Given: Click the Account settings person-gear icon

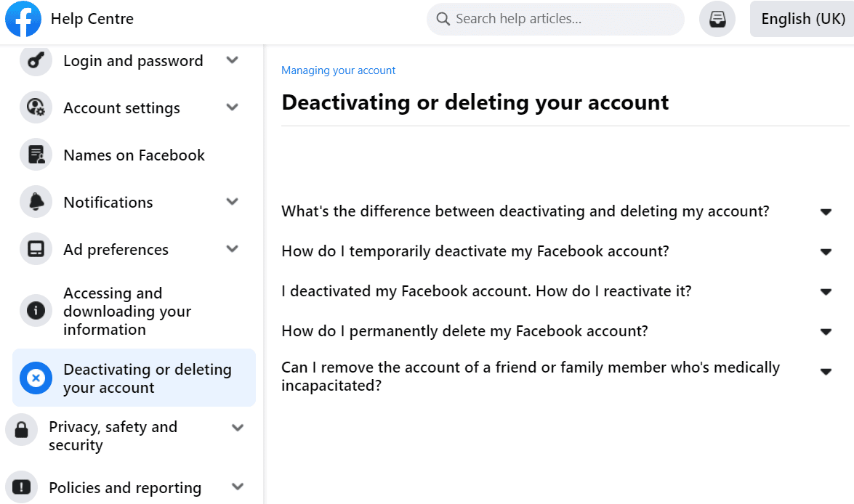Looking at the screenshot, I should click(x=36, y=107).
